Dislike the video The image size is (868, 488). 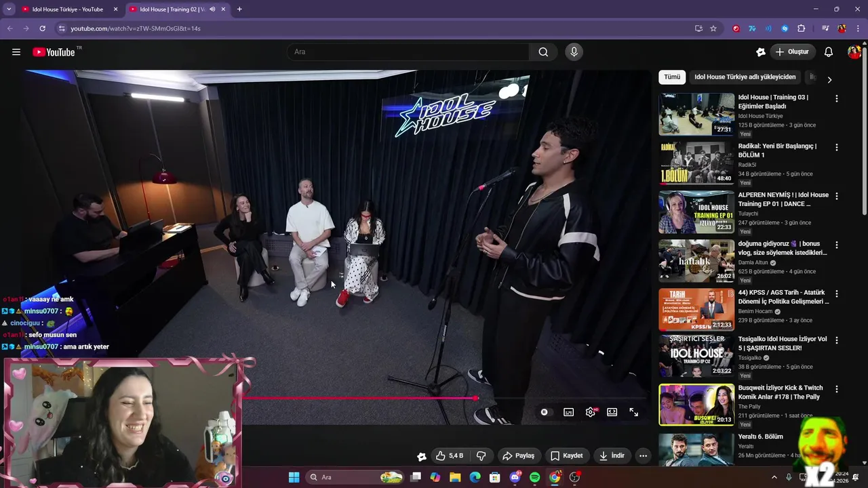[x=481, y=455]
